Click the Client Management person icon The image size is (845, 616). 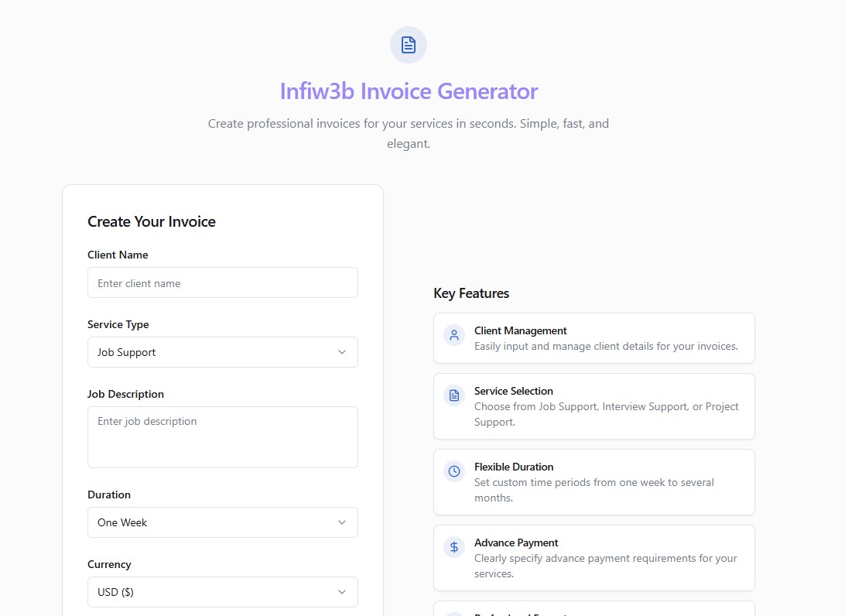click(x=454, y=335)
